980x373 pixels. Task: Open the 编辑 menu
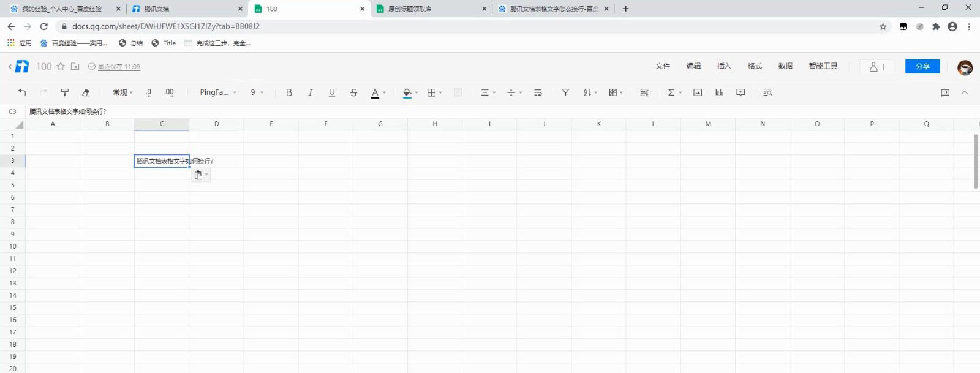(x=693, y=66)
